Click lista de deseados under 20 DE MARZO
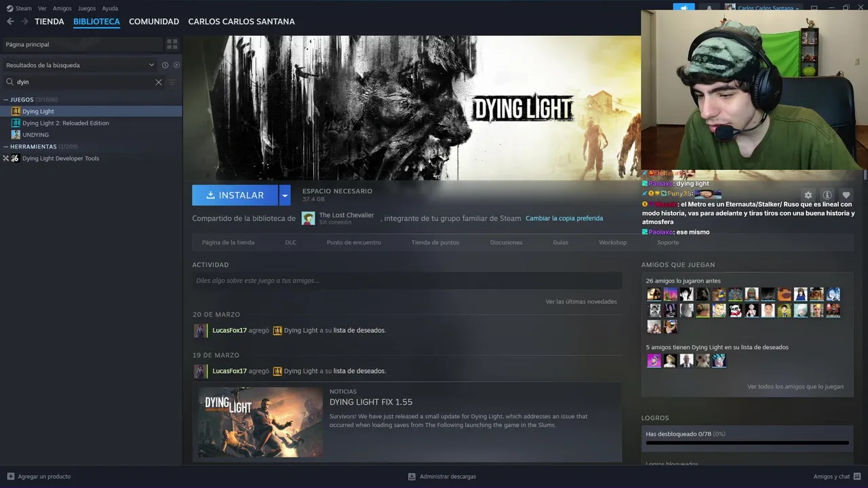Screen dimensions: 868x488 [x=359, y=331]
